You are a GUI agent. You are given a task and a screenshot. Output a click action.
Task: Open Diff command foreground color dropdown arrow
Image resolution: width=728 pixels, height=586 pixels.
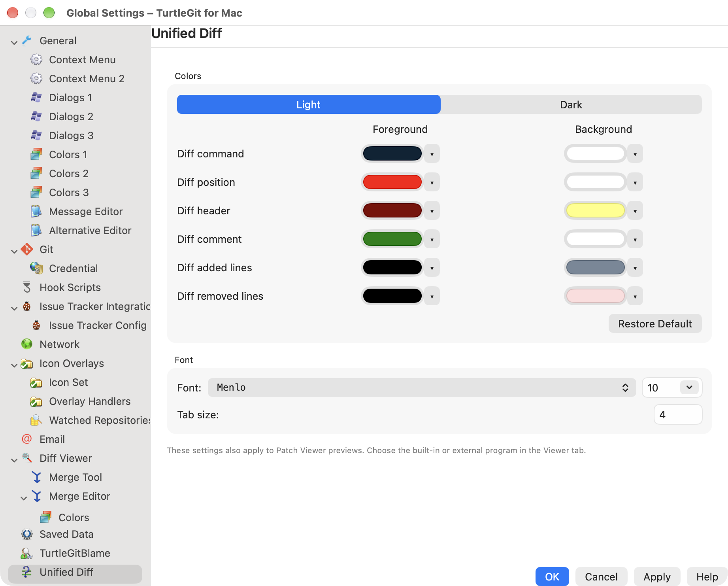click(432, 154)
